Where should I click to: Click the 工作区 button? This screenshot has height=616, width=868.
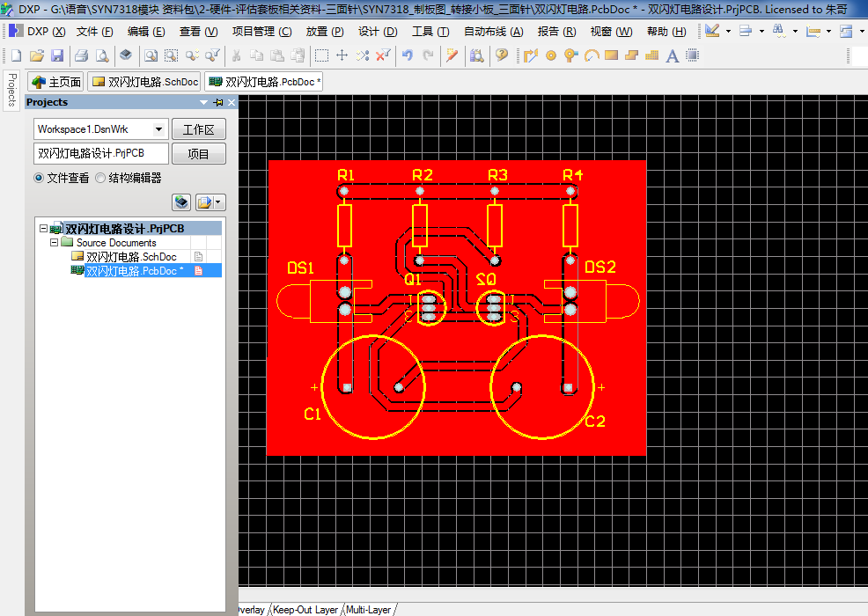[199, 129]
